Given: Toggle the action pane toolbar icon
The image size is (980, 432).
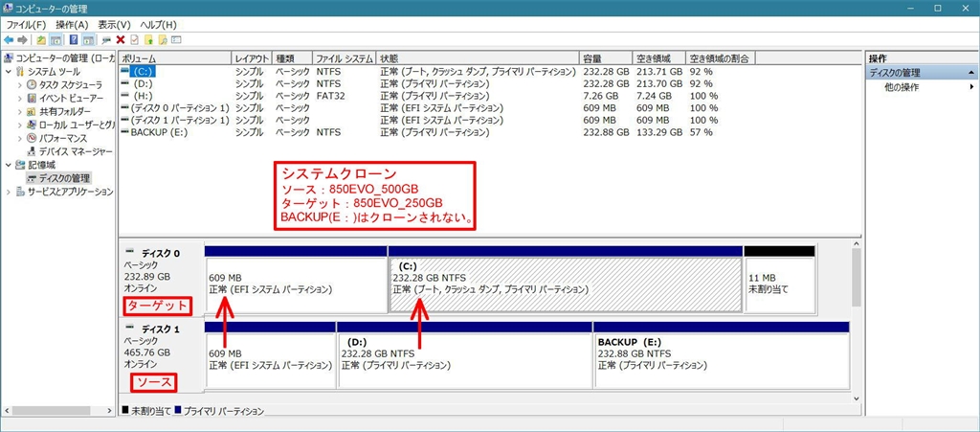Looking at the screenshot, I should [x=88, y=40].
